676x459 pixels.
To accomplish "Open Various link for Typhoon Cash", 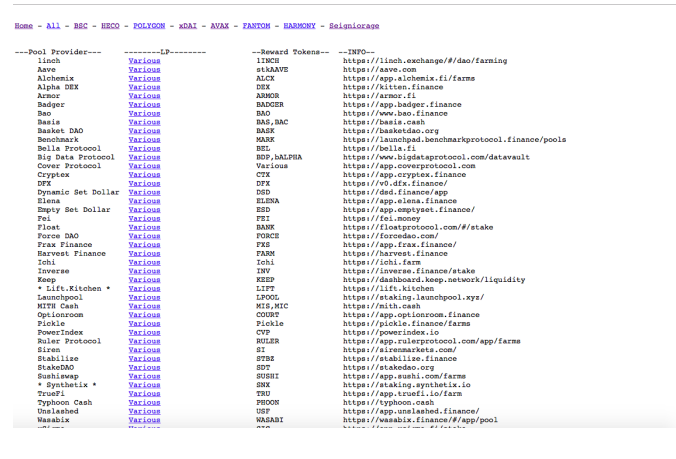I will [x=144, y=403].
